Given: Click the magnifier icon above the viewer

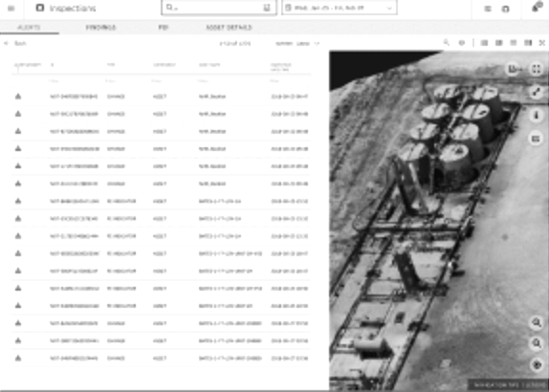Looking at the screenshot, I should click(x=446, y=43).
